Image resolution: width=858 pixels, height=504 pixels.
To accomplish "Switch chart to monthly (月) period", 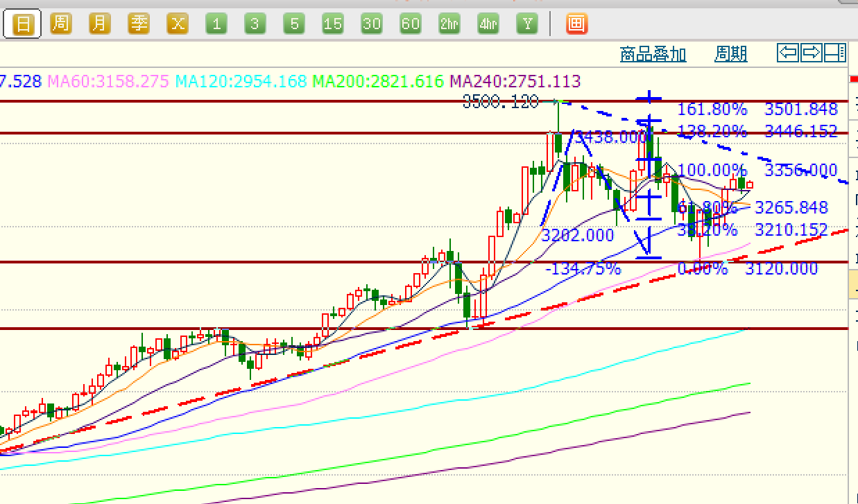I will point(100,24).
